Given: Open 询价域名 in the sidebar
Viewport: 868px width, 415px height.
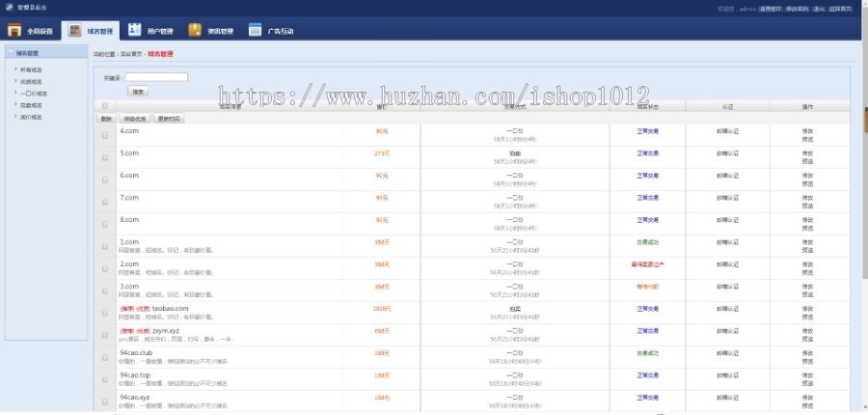Looking at the screenshot, I should (31, 117).
